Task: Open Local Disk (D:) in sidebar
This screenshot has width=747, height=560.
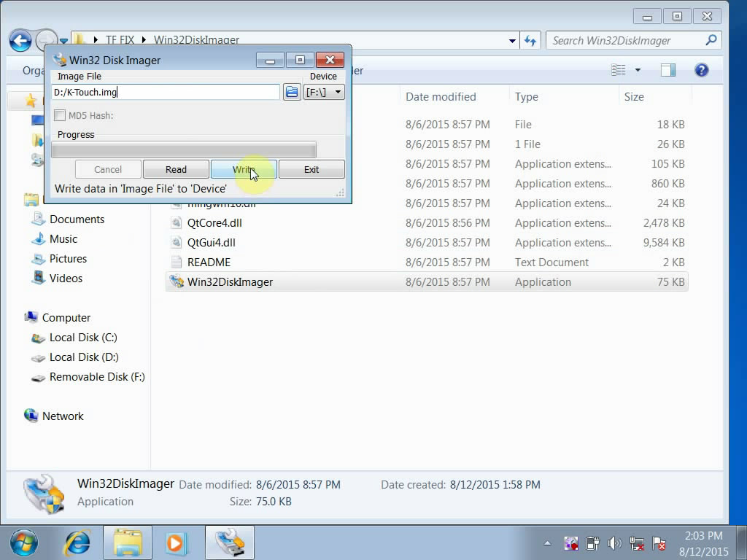Action: click(x=84, y=357)
